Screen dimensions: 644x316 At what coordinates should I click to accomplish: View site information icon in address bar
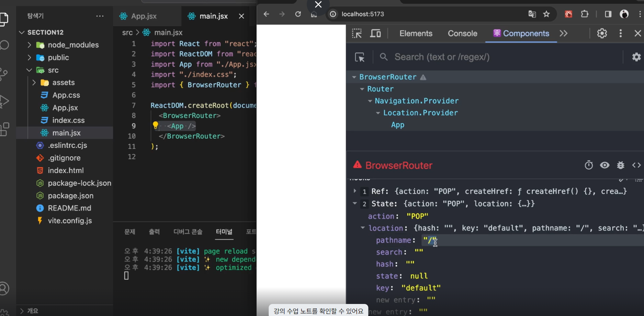(333, 14)
